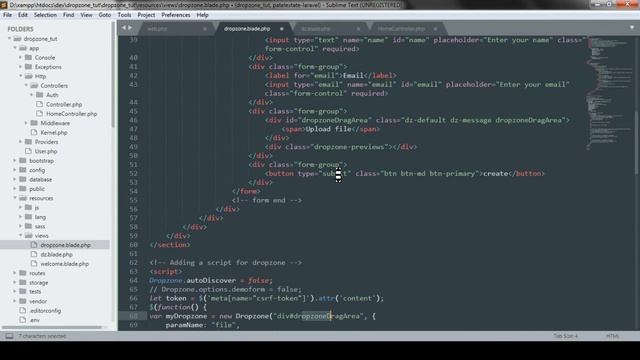This screenshot has height=360, width=640.
Task: Open welcome.blade.php from the sidebar
Action: [x=64, y=264]
